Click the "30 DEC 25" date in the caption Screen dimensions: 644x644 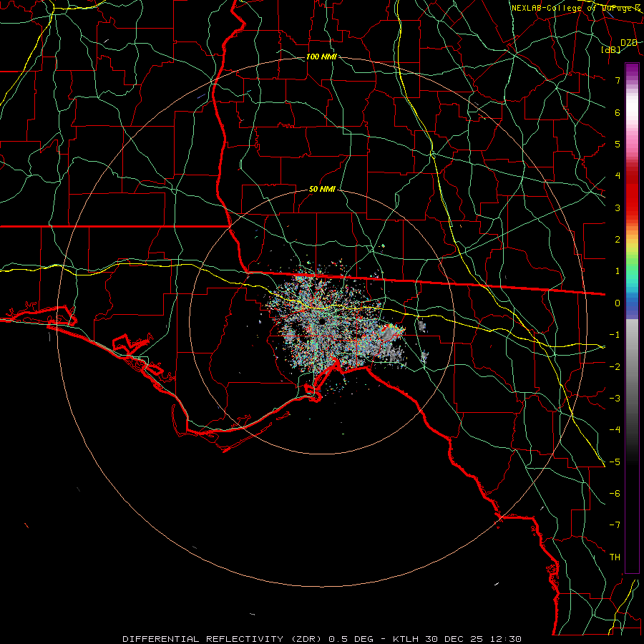coord(454,639)
